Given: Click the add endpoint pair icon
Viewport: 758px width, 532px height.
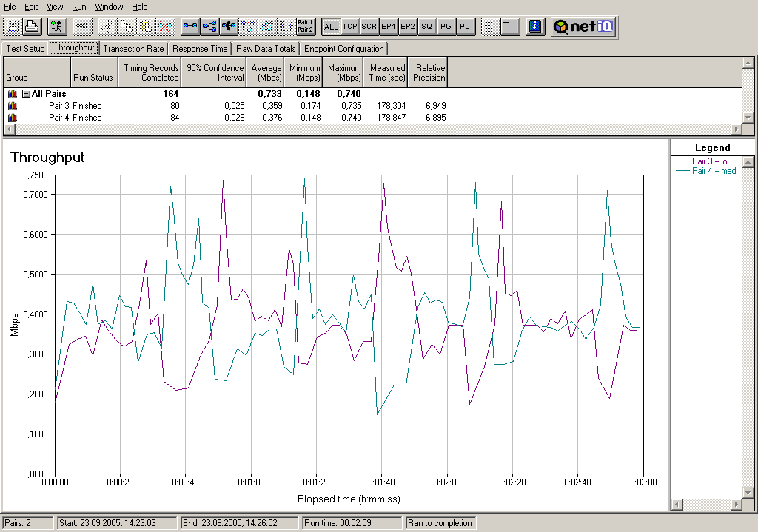Looking at the screenshot, I should pyautogui.click(x=191, y=27).
